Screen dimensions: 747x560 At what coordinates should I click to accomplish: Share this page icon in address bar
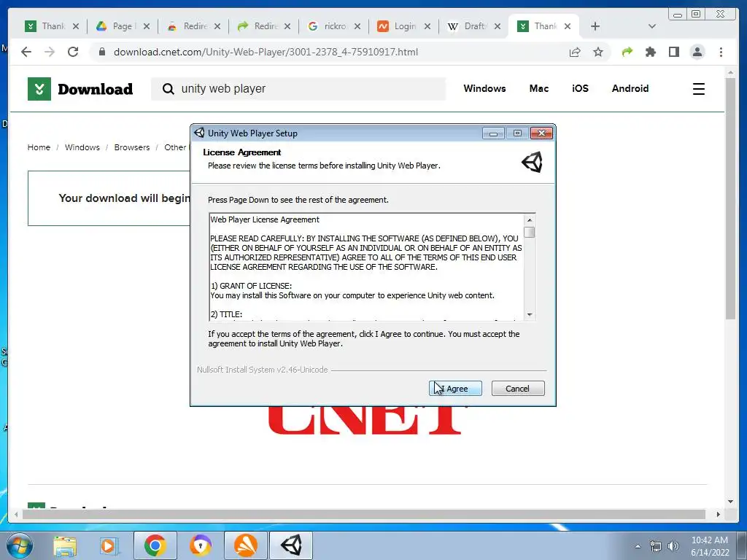(x=575, y=52)
